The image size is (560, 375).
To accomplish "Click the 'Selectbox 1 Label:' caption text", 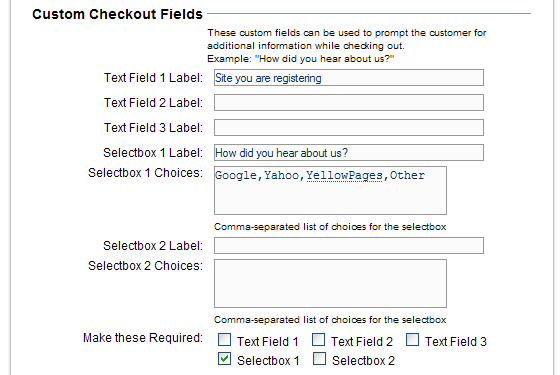I will [x=153, y=153].
